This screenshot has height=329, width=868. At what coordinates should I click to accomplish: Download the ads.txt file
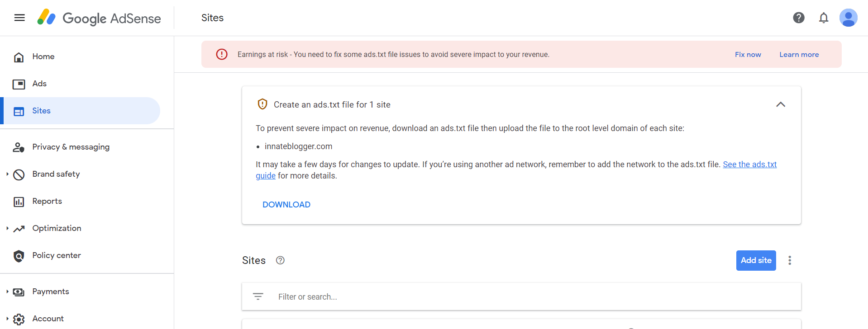[286, 205]
